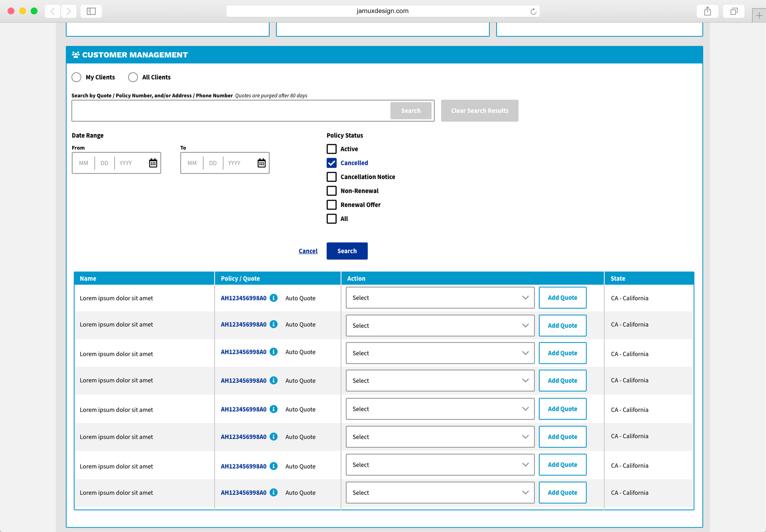Click the info icon in the last table row
Image resolution: width=766 pixels, height=532 pixels.
click(x=273, y=492)
